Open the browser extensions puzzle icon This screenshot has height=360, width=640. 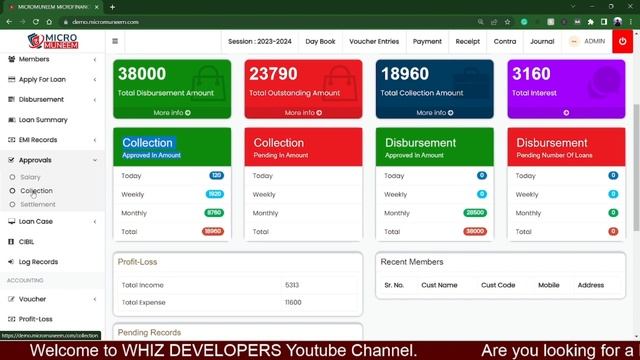[x=591, y=22]
